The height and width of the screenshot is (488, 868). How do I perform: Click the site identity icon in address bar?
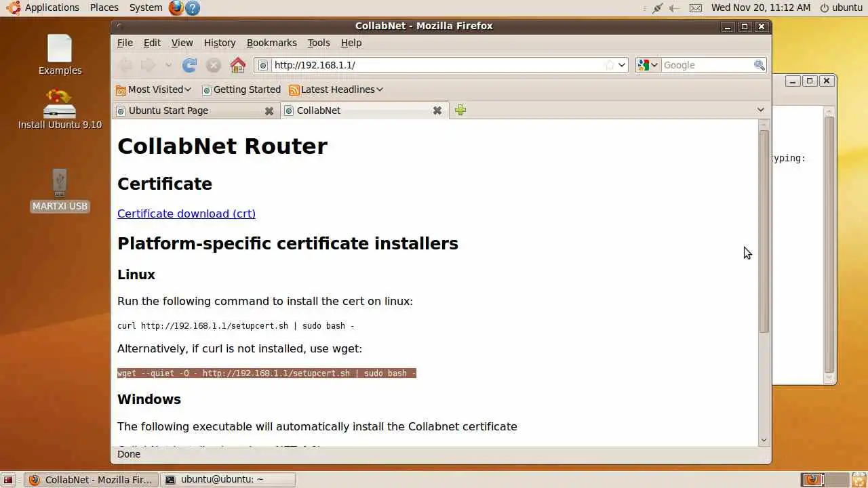[264, 65]
